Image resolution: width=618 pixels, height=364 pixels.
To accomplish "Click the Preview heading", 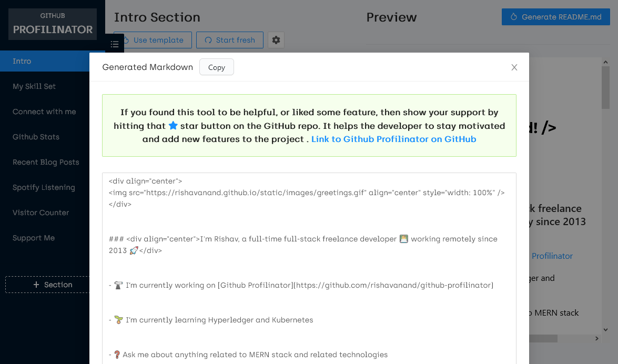I will click(391, 17).
